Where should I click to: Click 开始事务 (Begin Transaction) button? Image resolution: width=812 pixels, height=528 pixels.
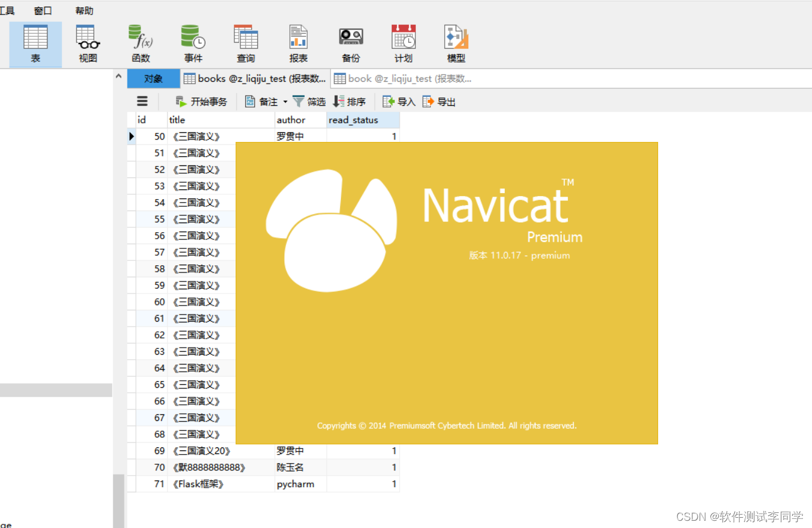[x=201, y=102]
